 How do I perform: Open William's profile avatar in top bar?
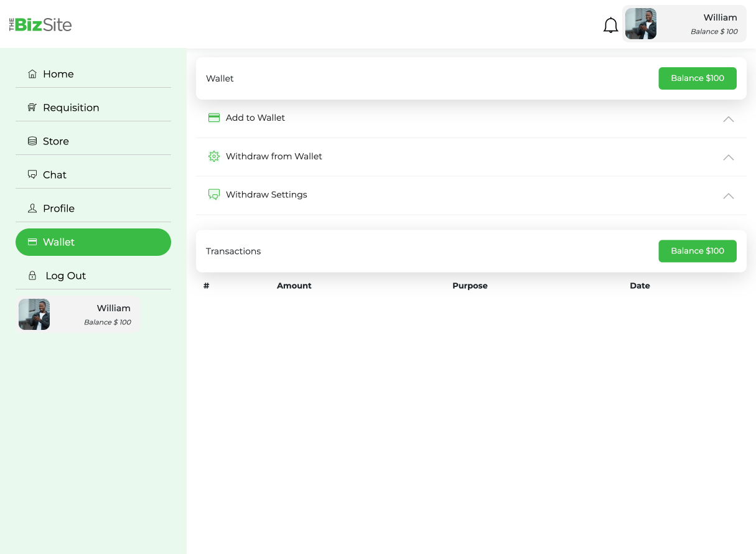click(641, 24)
